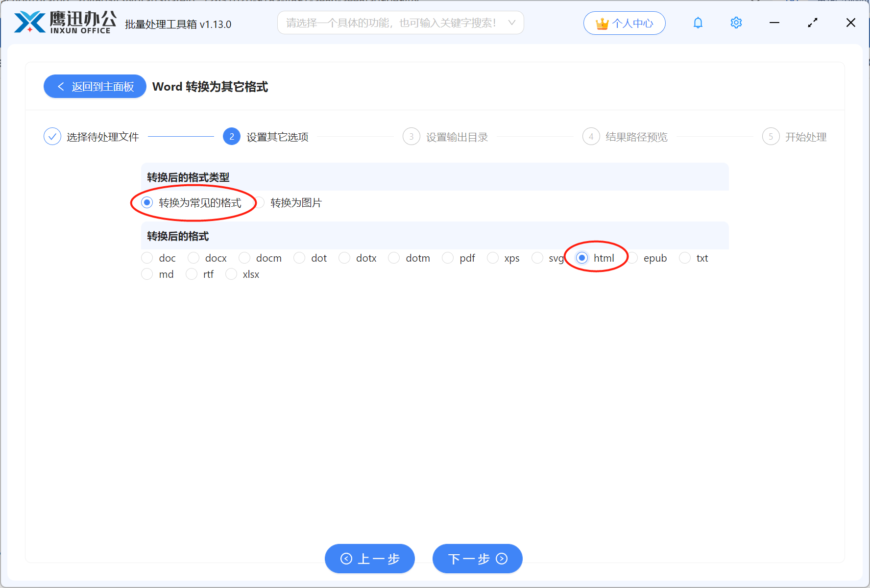Select the md format option
Screen dimensions: 870x588
pos(146,274)
